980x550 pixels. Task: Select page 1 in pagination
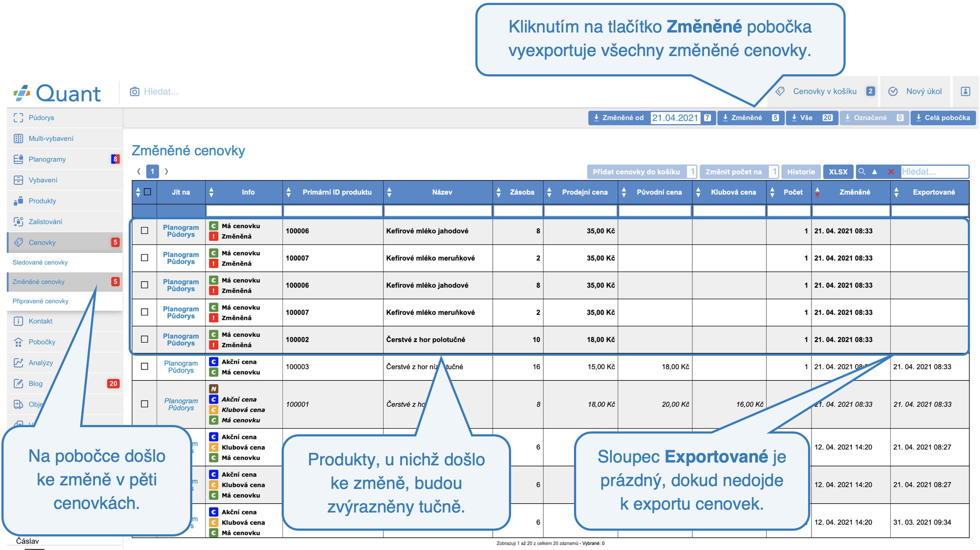point(153,171)
